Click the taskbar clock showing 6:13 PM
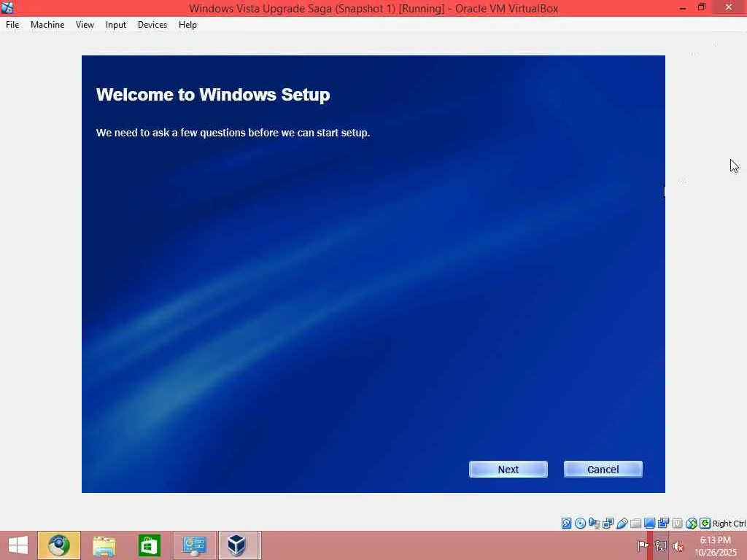Image resolution: width=747 pixels, height=560 pixels. 715,546
